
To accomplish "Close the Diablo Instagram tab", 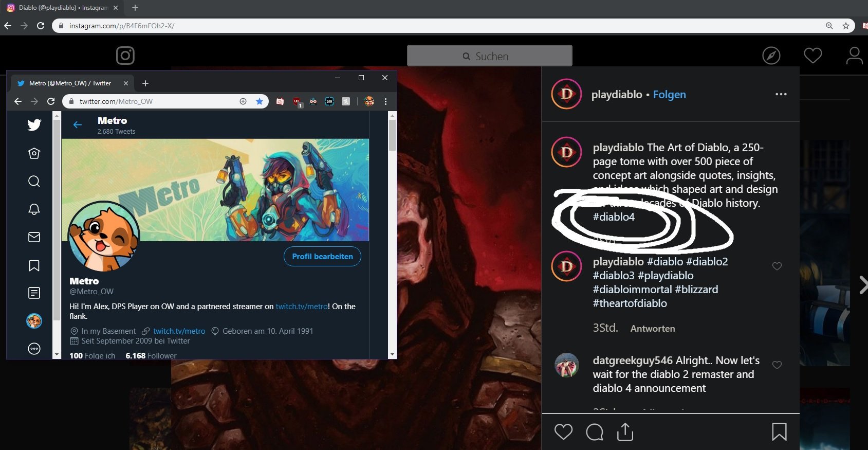I will pos(115,8).
